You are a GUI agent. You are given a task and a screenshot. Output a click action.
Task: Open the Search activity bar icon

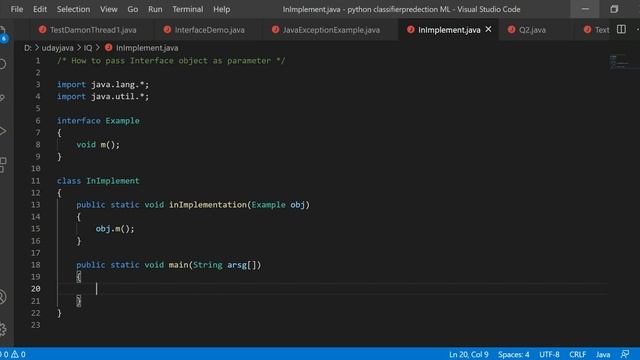3,64
